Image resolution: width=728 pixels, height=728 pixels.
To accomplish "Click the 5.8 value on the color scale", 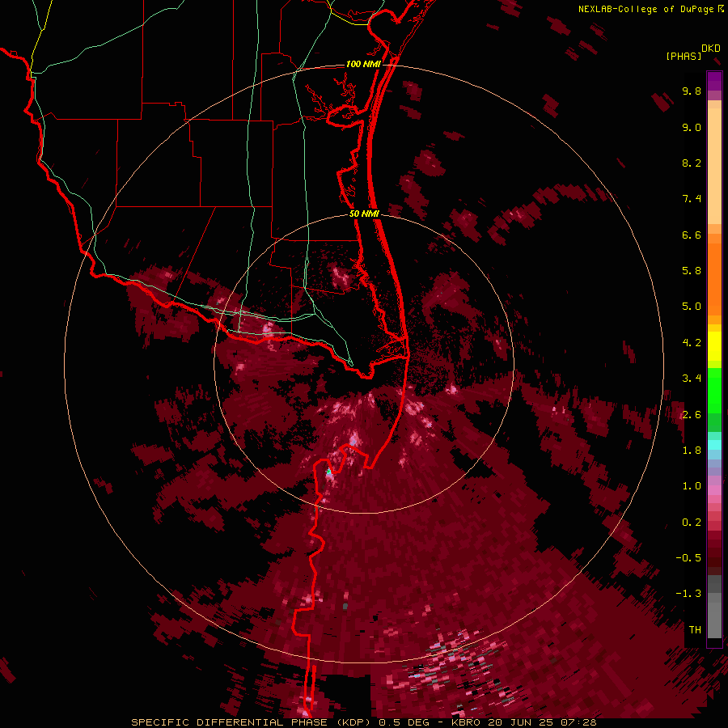I will pyautogui.click(x=692, y=271).
